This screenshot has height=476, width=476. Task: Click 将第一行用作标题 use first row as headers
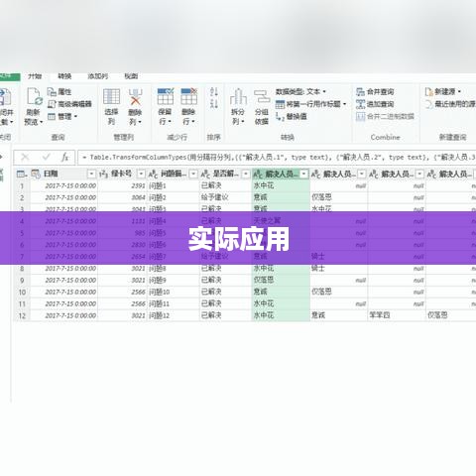pyautogui.click(x=310, y=104)
